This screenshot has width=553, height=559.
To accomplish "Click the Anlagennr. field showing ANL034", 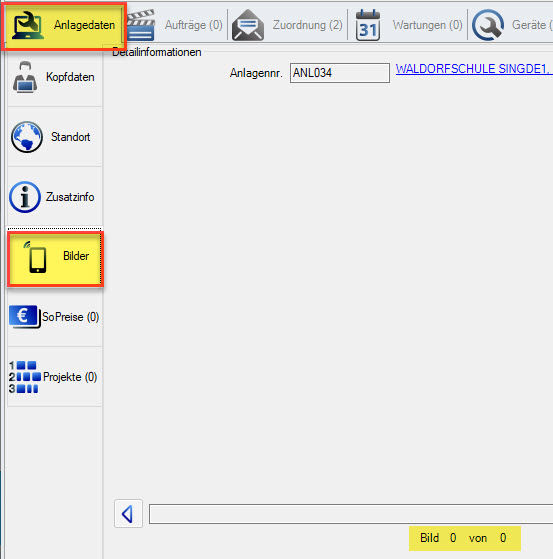I will pyautogui.click(x=340, y=73).
